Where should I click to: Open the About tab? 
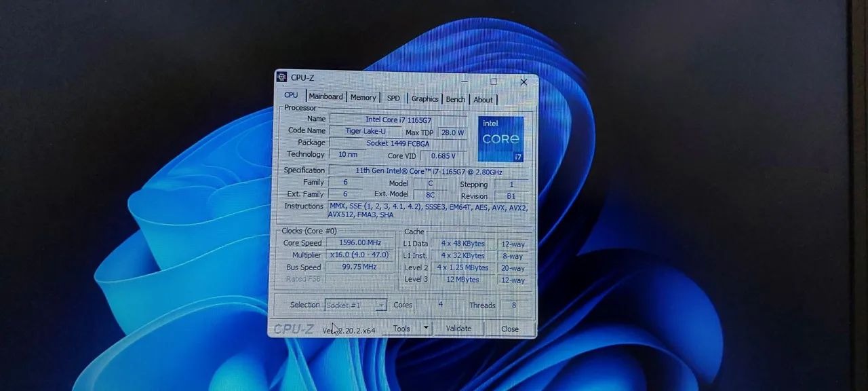484,100
